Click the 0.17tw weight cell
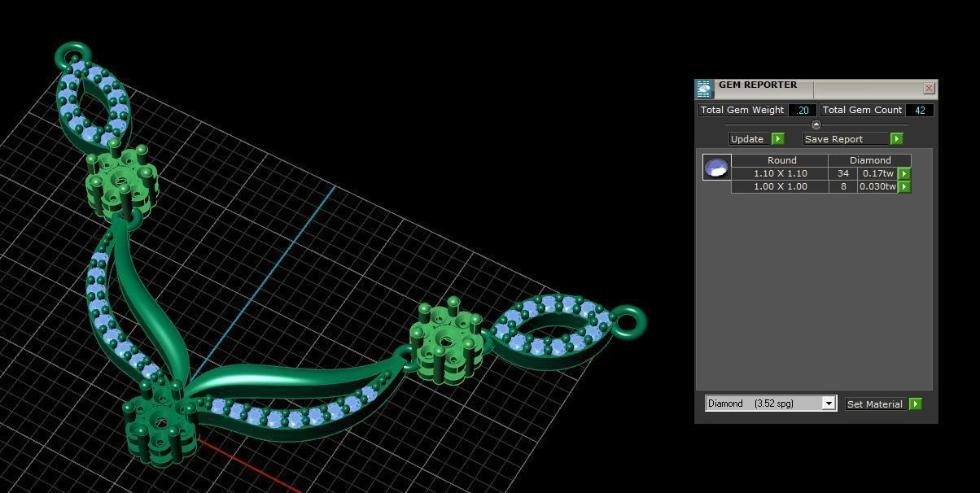Image resolution: width=980 pixels, height=493 pixels. pos(877,173)
